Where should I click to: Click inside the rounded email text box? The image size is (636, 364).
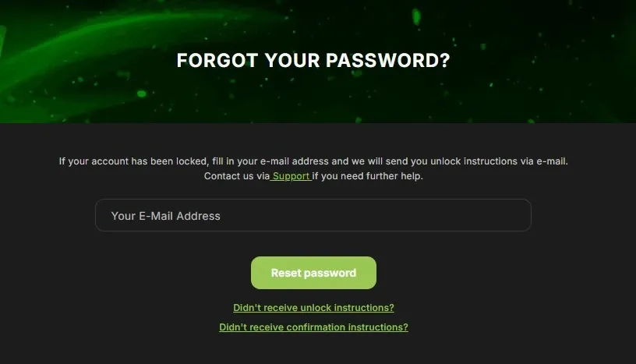313,215
